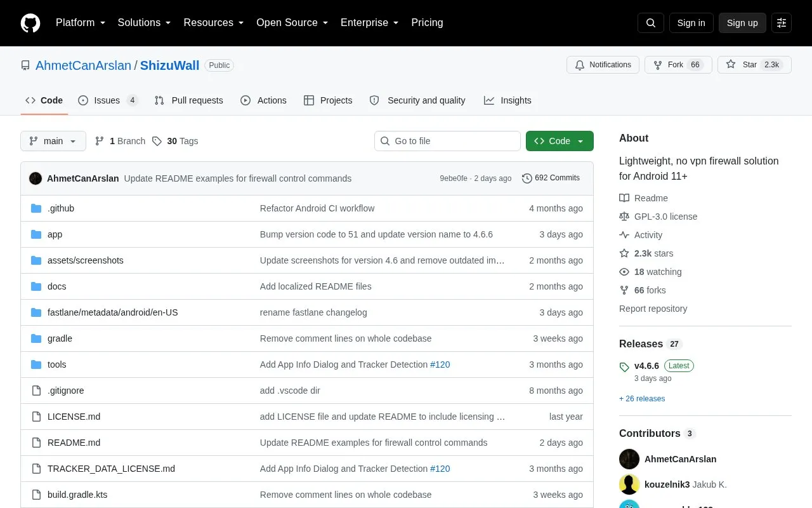Open the search magnifier icon in header
The image size is (812, 508).
pyautogui.click(x=651, y=23)
